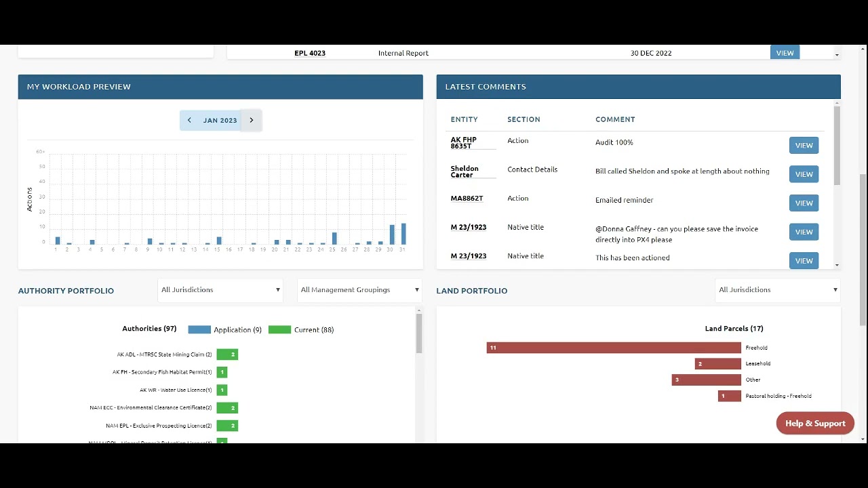Open the MA8862T entity link
This screenshot has width=868, height=488.
click(467, 199)
